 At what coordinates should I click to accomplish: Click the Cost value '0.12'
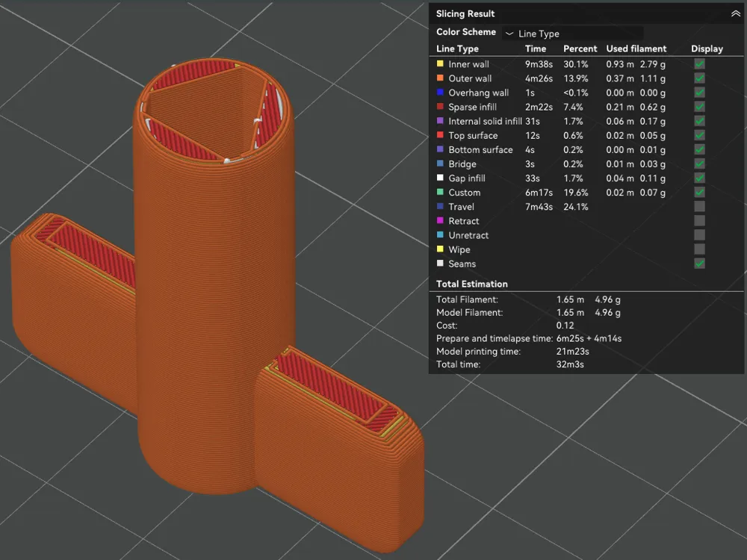565,326
